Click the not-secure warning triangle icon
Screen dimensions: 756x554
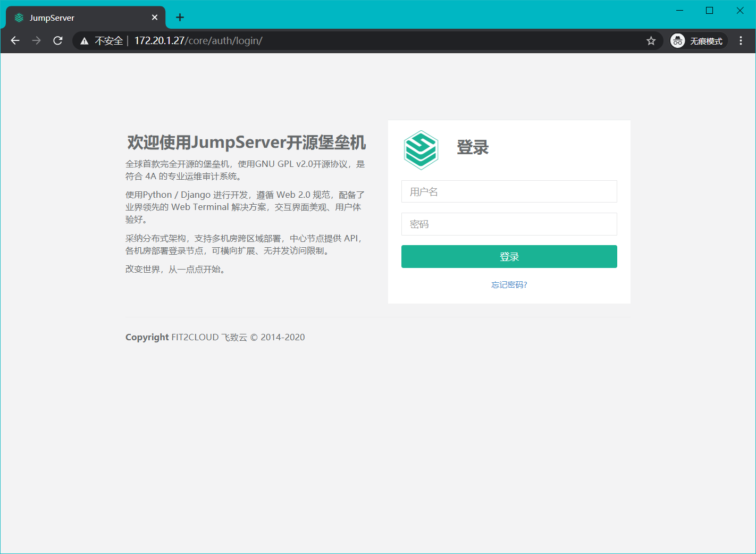pyautogui.click(x=84, y=41)
